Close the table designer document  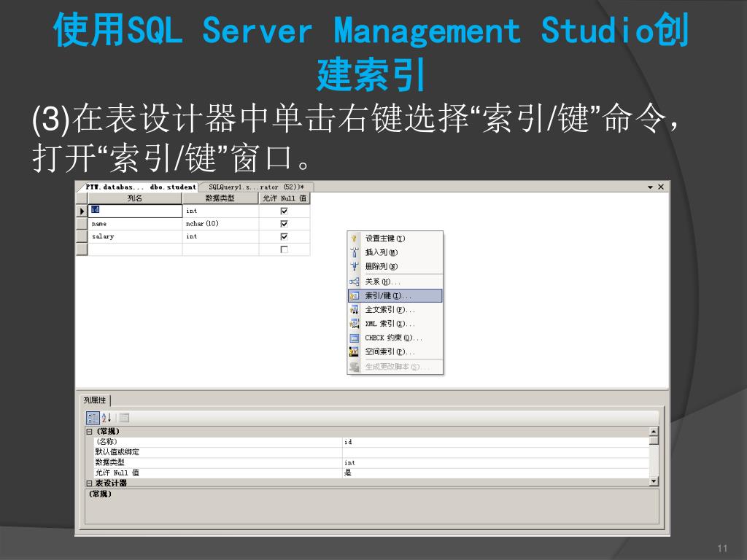[661, 187]
